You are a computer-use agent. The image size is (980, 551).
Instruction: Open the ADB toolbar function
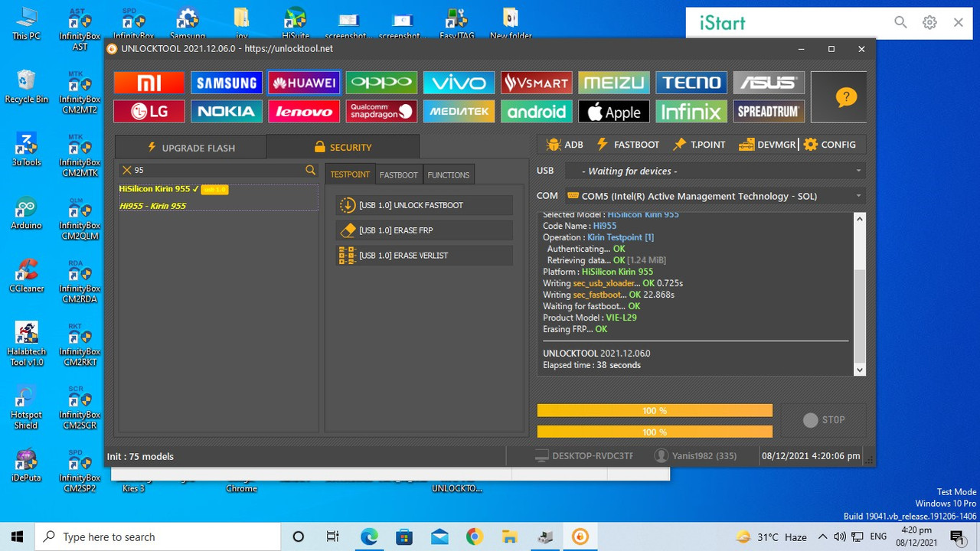pos(563,144)
